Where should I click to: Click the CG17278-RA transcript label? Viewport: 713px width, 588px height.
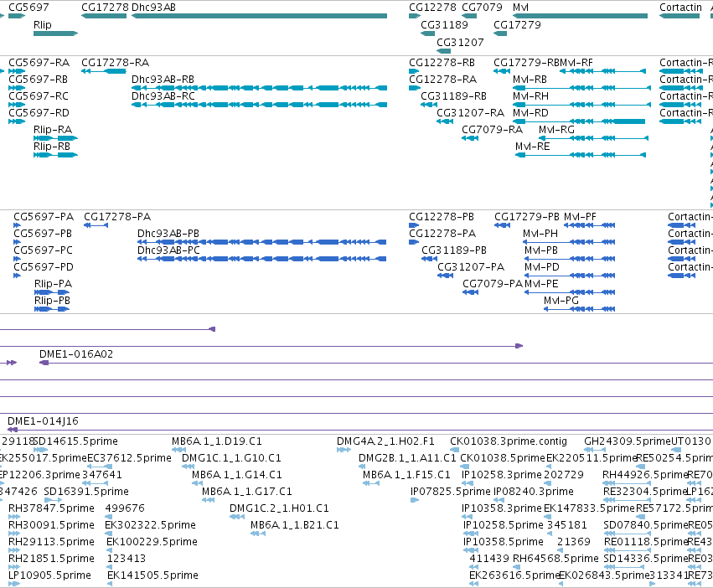(115, 62)
